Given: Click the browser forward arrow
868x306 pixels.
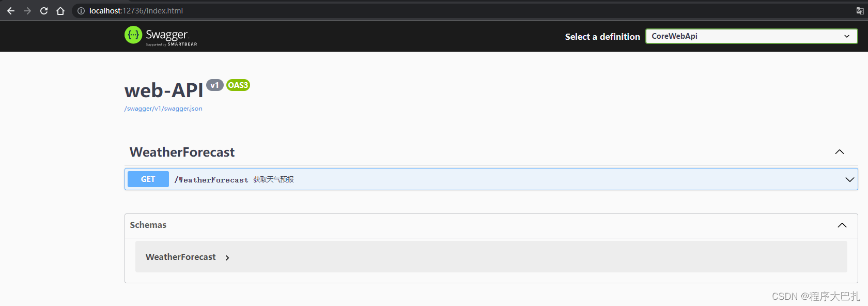Looking at the screenshot, I should coord(27,11).
